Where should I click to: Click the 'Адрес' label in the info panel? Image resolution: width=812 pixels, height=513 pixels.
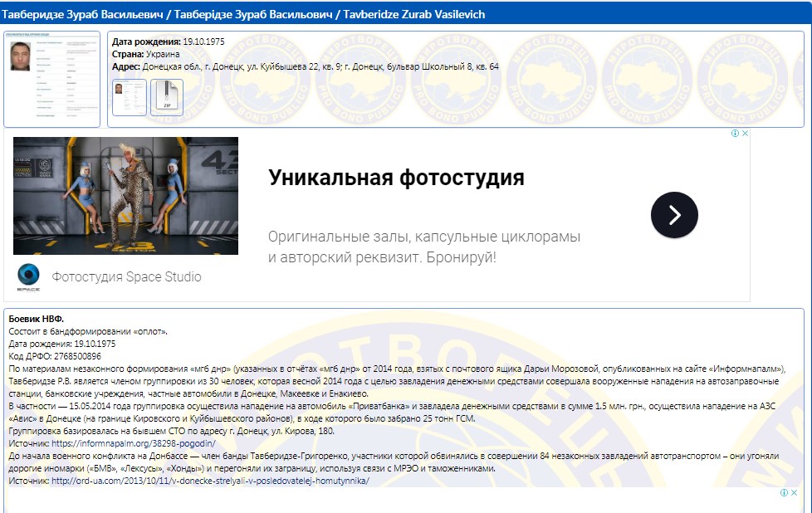pyautogui.click(x=125, y=66)
